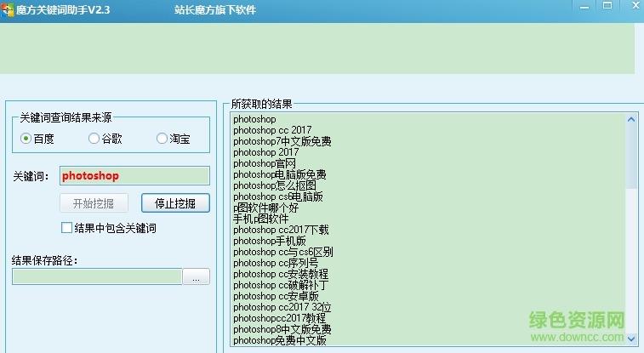Click results scrollbar down arrow

pyautogui.click(x=631, y=339)
